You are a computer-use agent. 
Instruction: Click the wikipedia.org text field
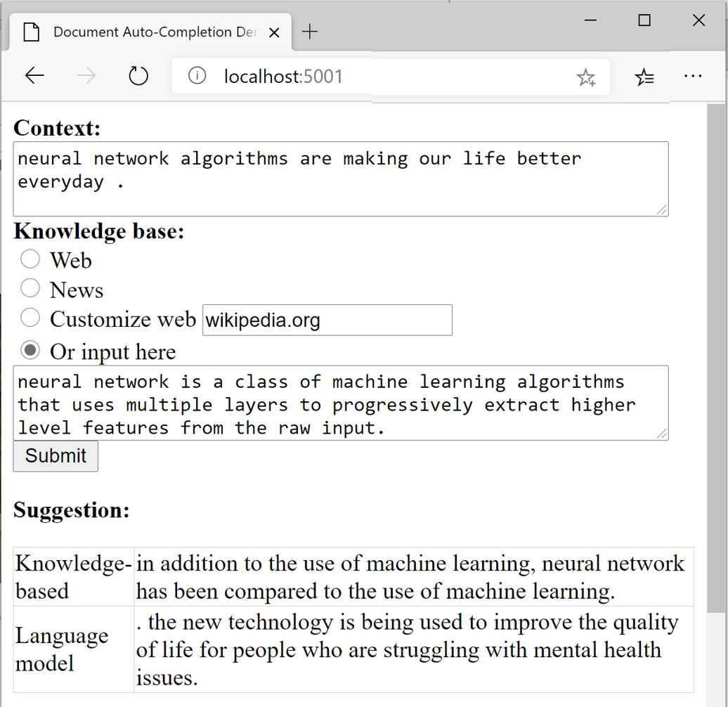tap(327, 320)
